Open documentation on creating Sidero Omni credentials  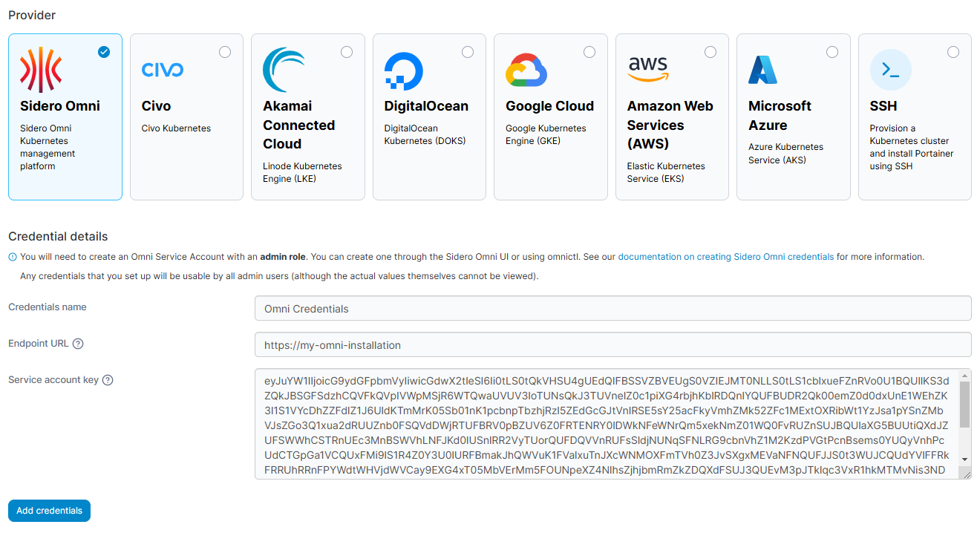click(725, 257)
